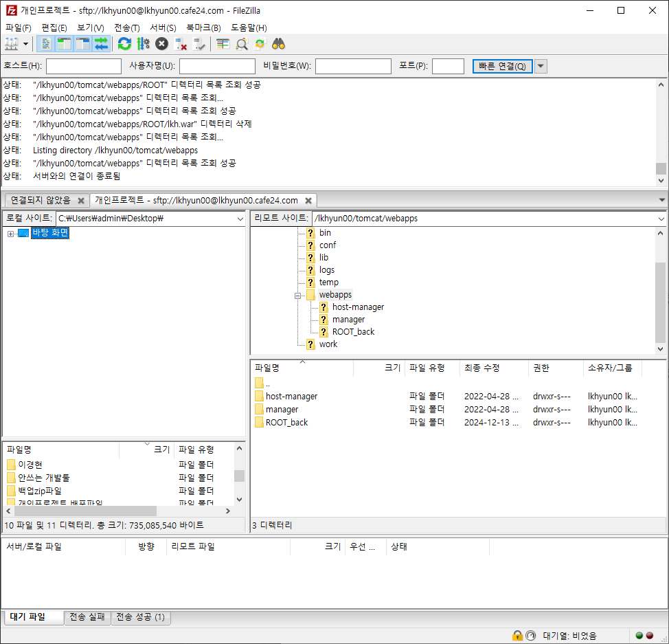Reconnect to last server icon

[199, 44]
